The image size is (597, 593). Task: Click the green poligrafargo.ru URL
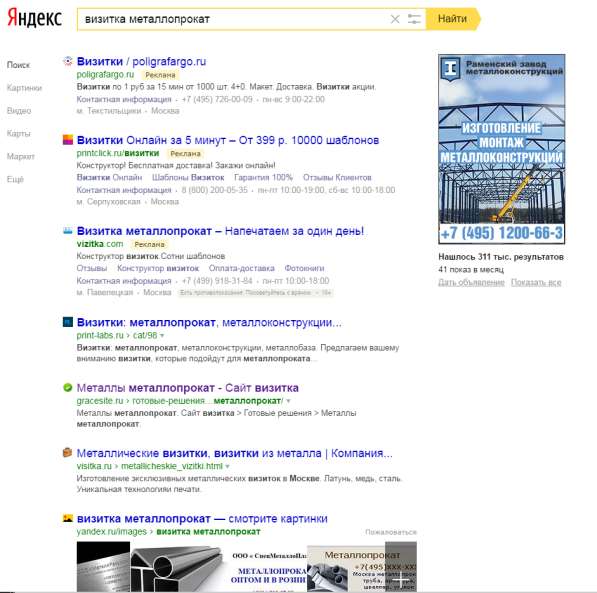(x=105, y=75)
